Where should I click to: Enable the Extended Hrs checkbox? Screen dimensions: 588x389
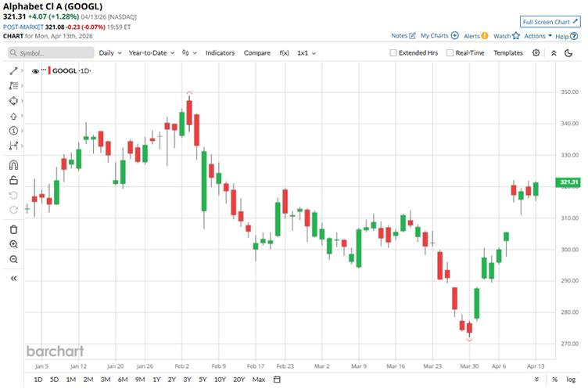[x=393, y=52]
